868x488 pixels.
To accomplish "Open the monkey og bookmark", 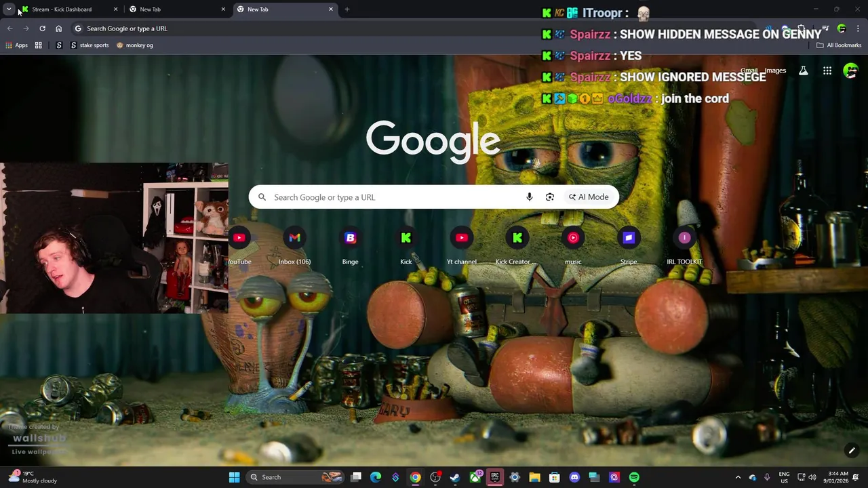I will pos(134,45).
